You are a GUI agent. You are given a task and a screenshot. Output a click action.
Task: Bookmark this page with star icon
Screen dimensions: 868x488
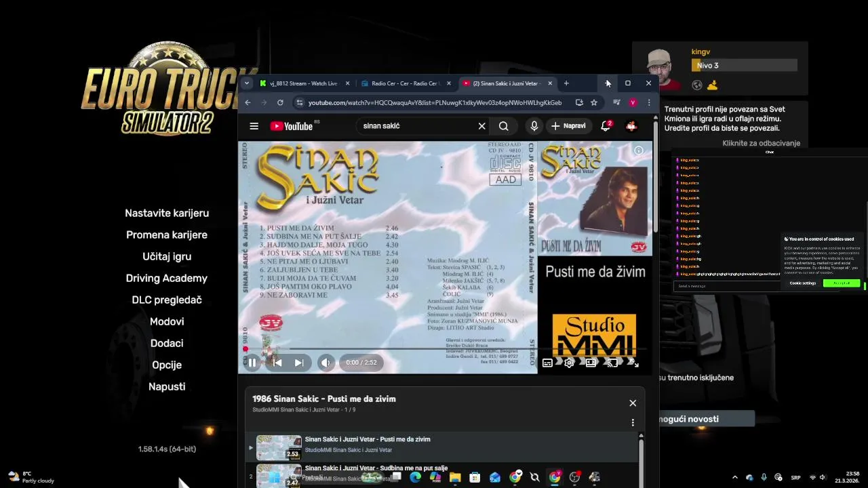[x=594, y=102]
